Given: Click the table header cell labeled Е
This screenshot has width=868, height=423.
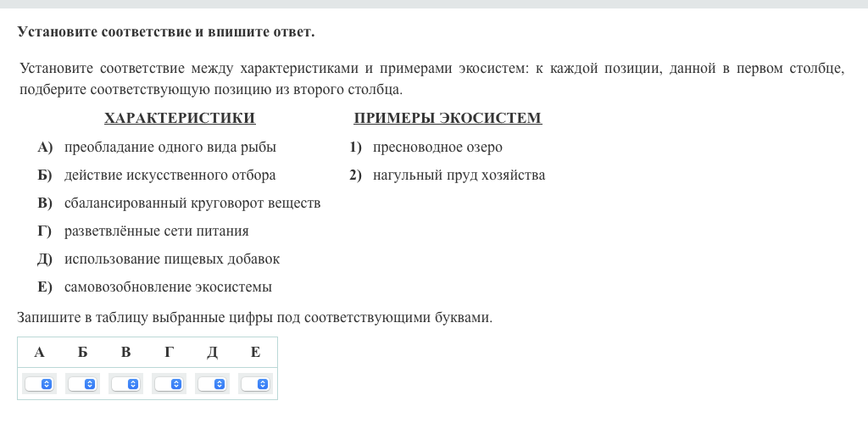Looking at the screenshot, I should (x=255, y=353).
